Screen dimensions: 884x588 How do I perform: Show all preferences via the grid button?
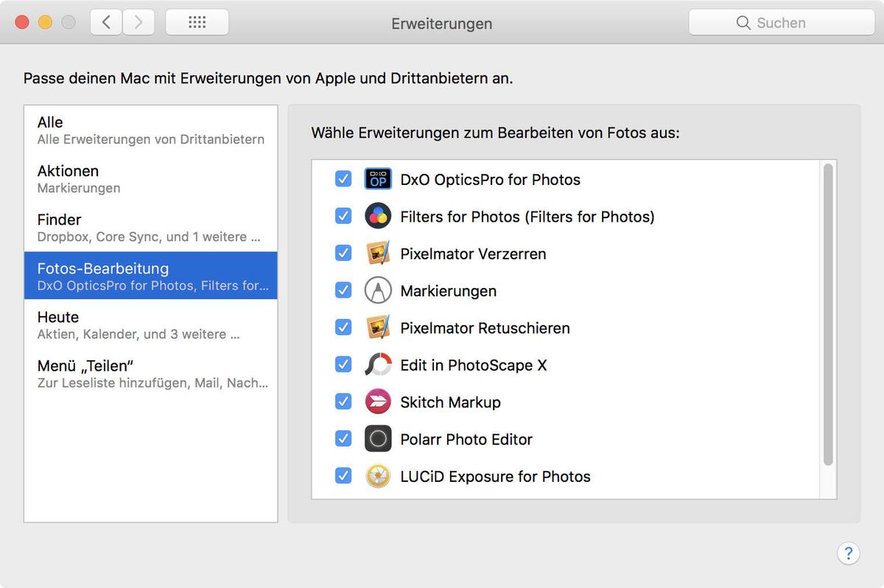point(197,22)
